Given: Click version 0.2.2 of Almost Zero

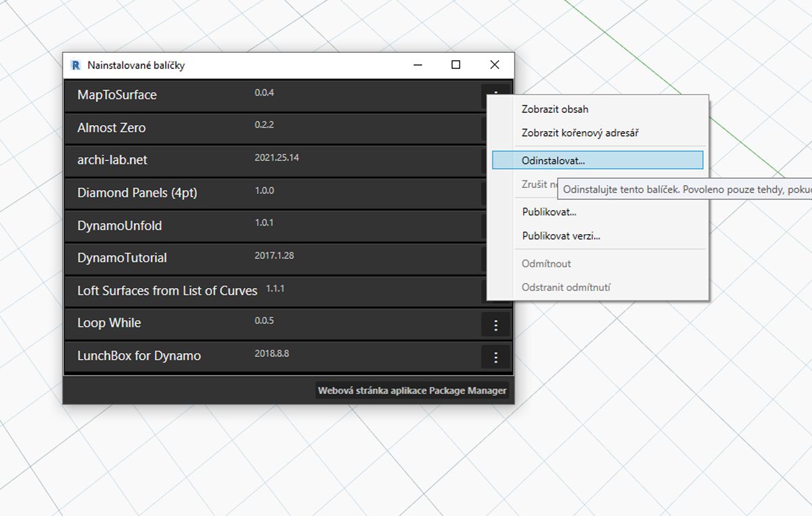Looking at the screenshot, I should click(265, 124).
